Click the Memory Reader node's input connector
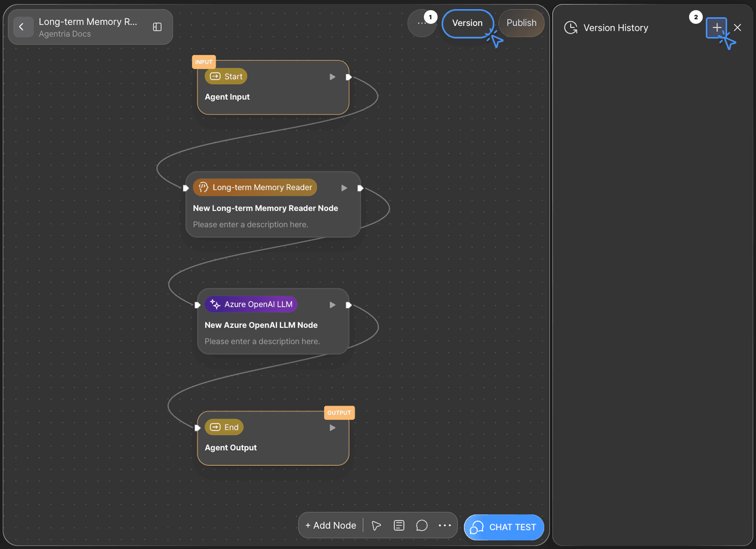Screen dimensions: 756x549 coord(186,188)
